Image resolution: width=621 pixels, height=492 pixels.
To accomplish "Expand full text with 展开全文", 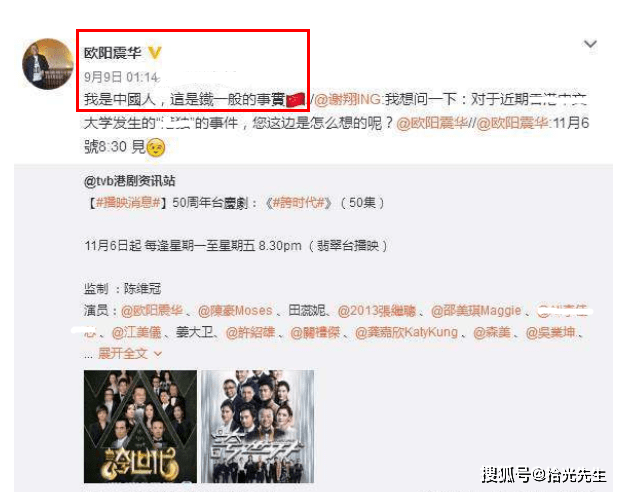I will (x=130, y=353).
